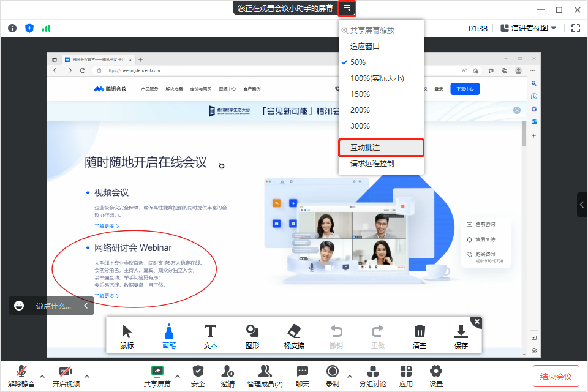Screen dimensions: 588x392
Task: Expand the right side panel handle
Action: coord(582,205)
